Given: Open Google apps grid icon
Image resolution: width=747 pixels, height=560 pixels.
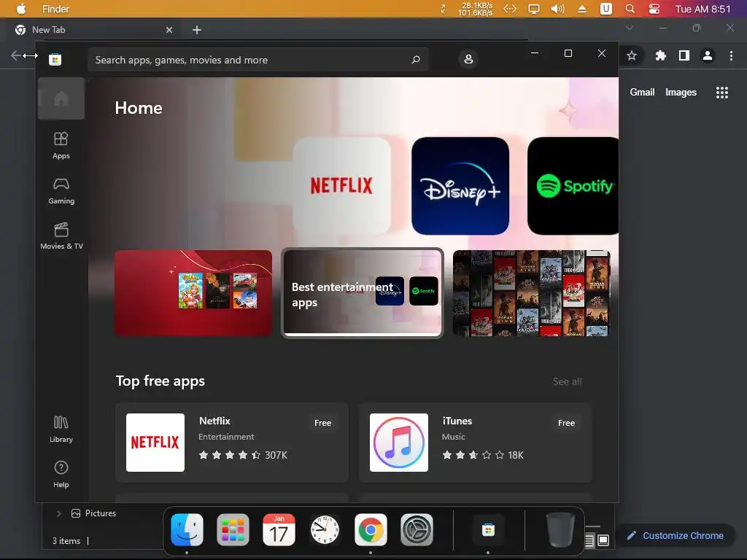Looking at the screenshot, I should coord(722,93).
